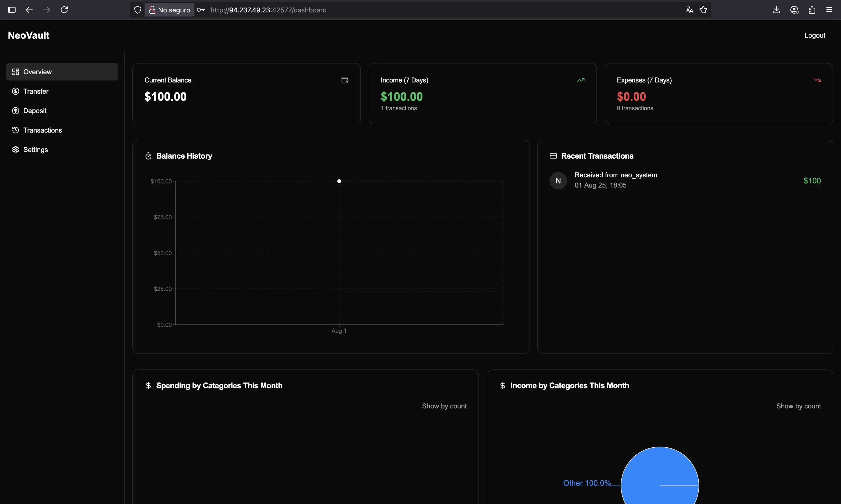The height and width of the screenshot is (504, 841).
Task: Click the Transactions history clock icon
Action: tap(15, 130)
